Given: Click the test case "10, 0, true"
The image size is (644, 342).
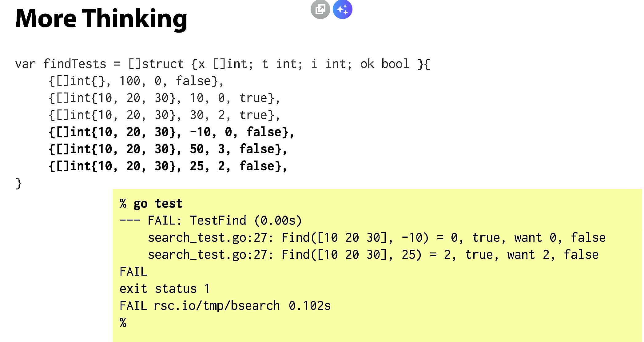Looking at the screenshot, I should pyautogui.click(x=164, y=98).
